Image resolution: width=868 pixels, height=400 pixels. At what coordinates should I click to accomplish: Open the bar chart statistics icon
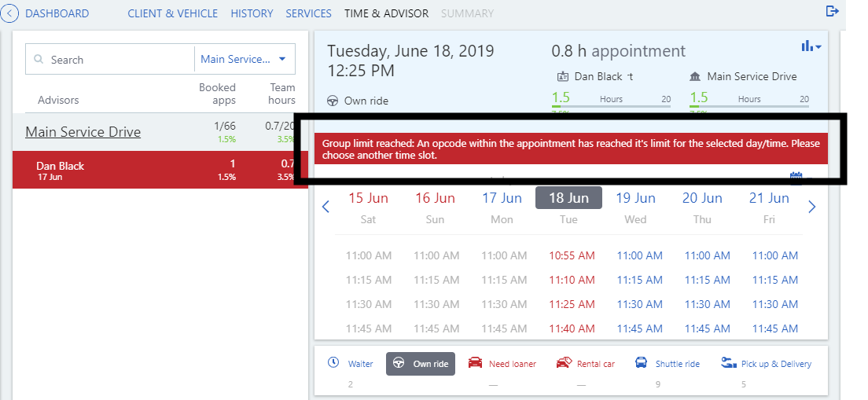(810, 46)
